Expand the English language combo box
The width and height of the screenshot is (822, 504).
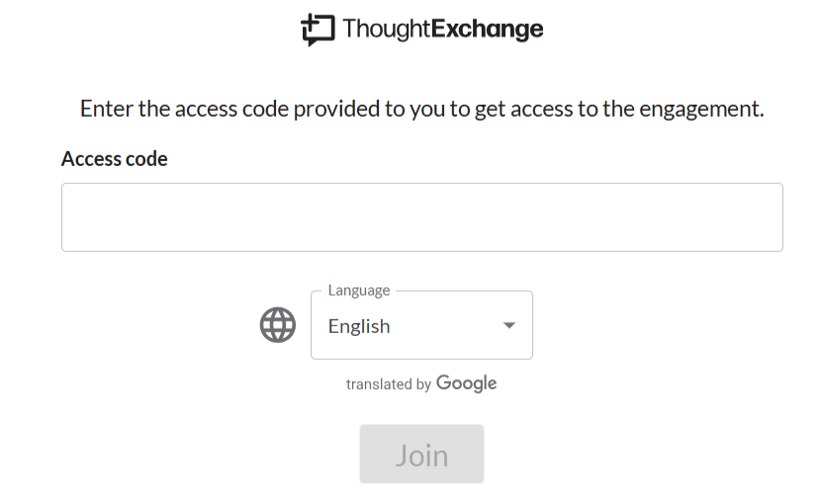coord(421,325)
